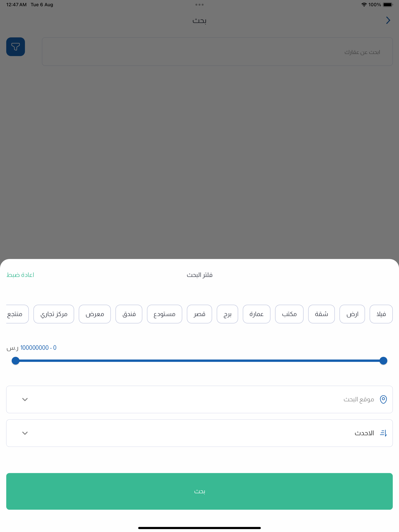Expand the chevron in الاحدث field
This screenshot has width=399, height=532.
[25, 433]
